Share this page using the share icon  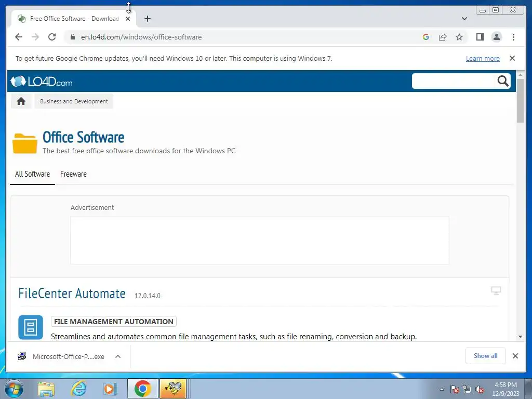coord(443,37)
